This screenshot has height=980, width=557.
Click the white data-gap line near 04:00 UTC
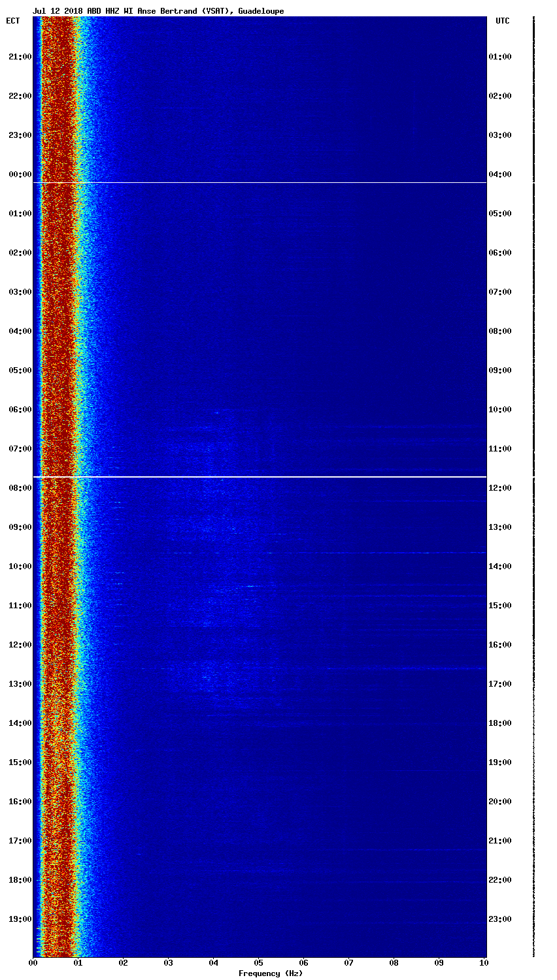[x=260, y=182]
